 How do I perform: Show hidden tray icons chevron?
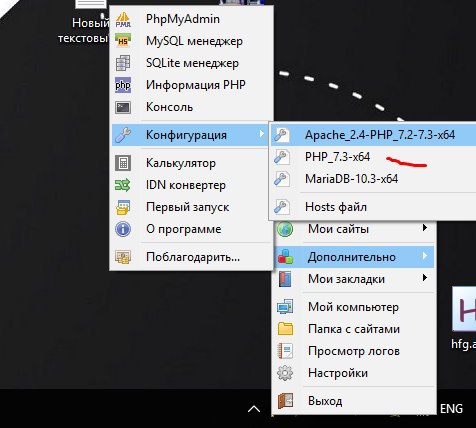(254, 409)
